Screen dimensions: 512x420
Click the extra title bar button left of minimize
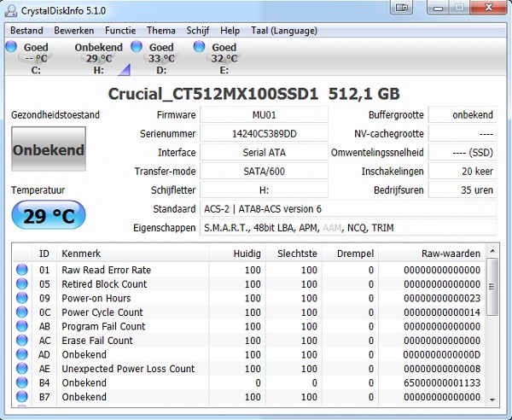[x=401, y=7]
